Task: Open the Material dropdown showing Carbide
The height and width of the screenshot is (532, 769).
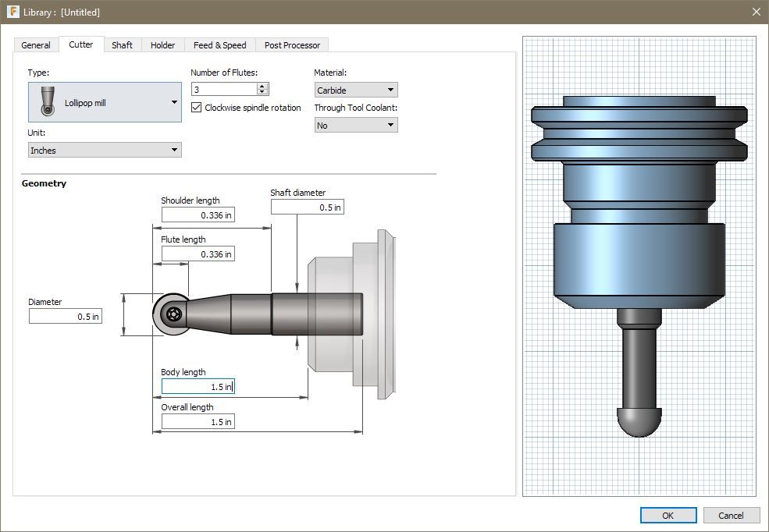Action: click(x=356, y=90)
